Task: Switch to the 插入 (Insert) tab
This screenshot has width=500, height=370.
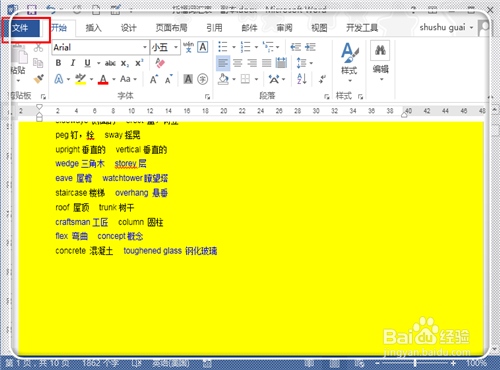Action: coord(93,28)
